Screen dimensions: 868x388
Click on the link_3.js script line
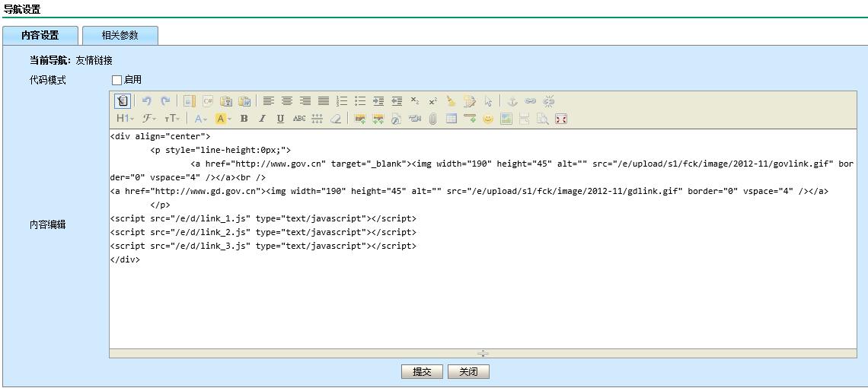pos(263,246)
